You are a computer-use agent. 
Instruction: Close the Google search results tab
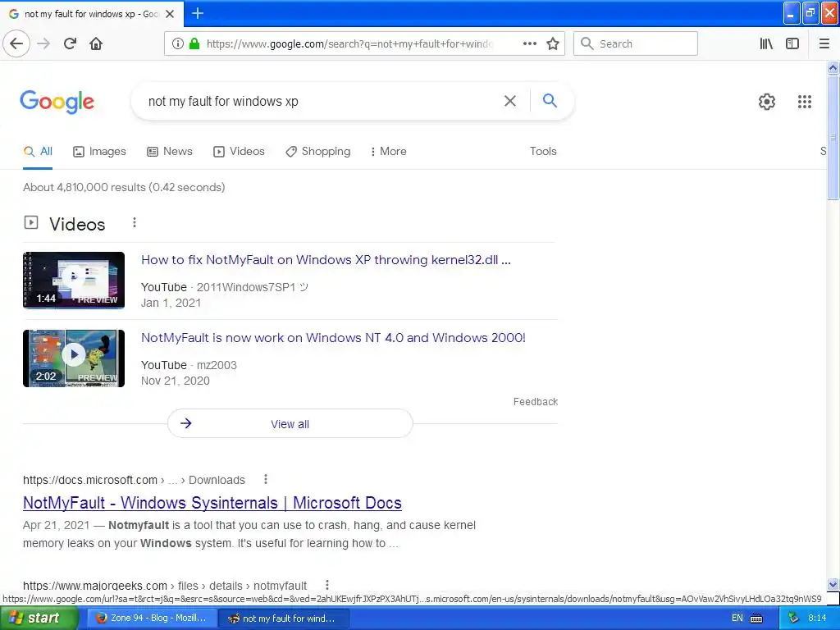pyautogui.click(x=170, y=14)
